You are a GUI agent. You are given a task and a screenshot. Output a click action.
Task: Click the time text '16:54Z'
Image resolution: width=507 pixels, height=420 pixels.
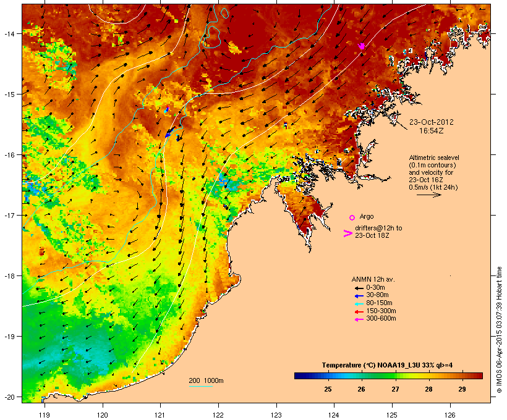pos(432,131)
